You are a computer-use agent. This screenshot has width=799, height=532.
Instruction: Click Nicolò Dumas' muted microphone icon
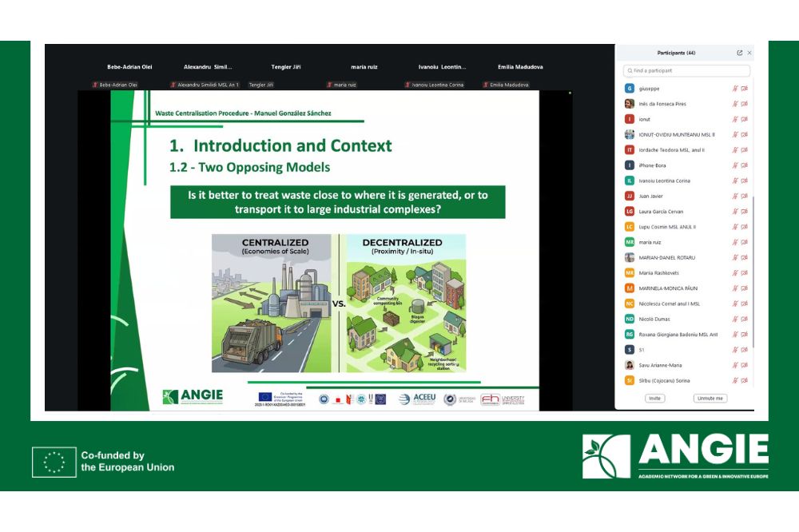(735, 319)
